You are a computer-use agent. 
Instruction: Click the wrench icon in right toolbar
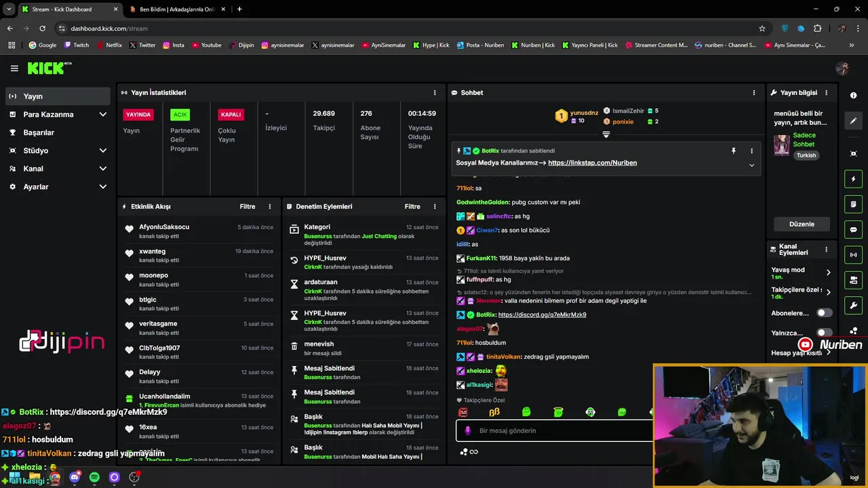tap(853, 305)
